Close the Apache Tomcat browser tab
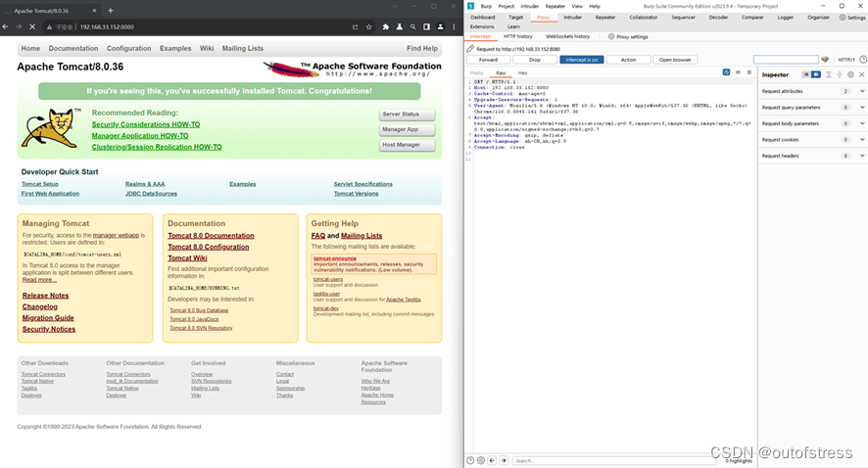Screen dimensions: 868x468 94,11
